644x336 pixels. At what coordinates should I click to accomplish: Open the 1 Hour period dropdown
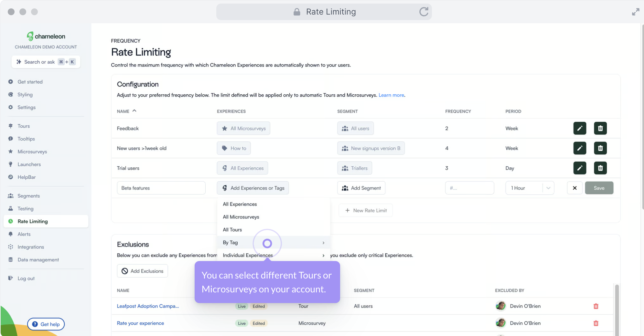pyautogui.click(x=530, y=188)
